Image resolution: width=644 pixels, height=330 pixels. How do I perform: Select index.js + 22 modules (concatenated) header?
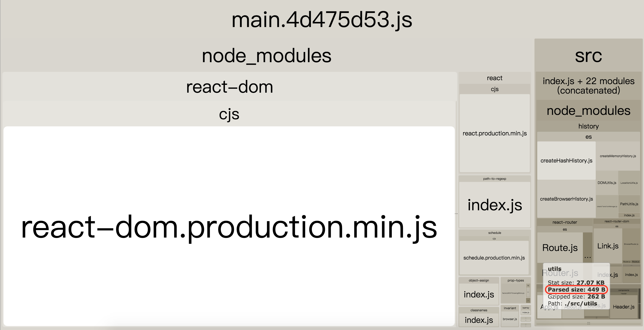click(x=588, y=86)
